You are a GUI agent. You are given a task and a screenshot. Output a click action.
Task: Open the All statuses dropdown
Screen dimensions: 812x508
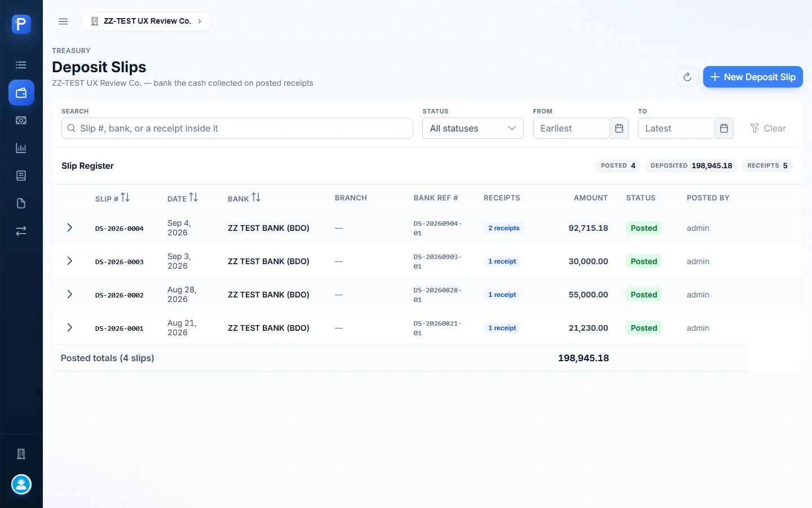[473, 128]
